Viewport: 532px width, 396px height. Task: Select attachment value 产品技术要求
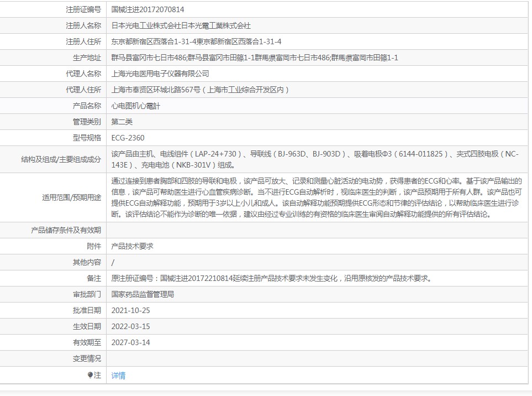pyautogui.click(x=133, y=246)
